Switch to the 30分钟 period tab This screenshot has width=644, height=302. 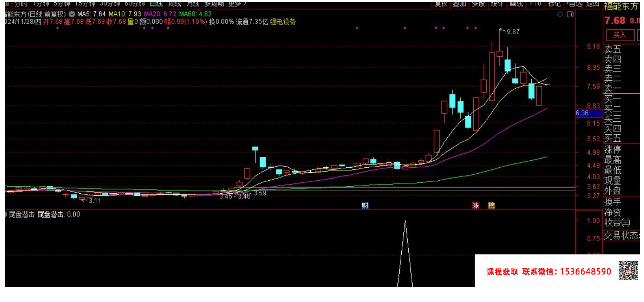click(x=109, y=3)
